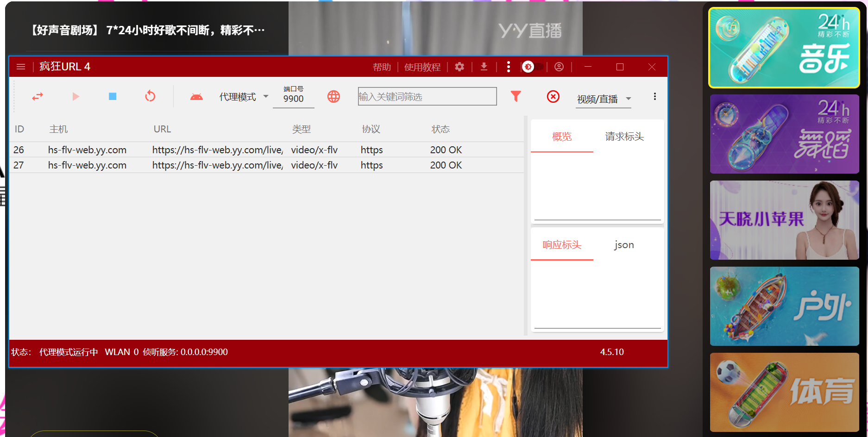
Task: Click the keyword filter input field
Action: pyautogui.click(x=427, y=96)
